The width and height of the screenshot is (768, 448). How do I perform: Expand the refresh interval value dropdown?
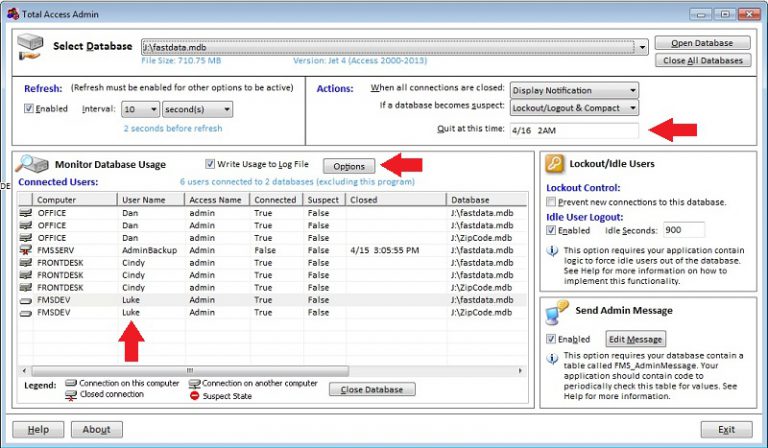pos(153,109)
